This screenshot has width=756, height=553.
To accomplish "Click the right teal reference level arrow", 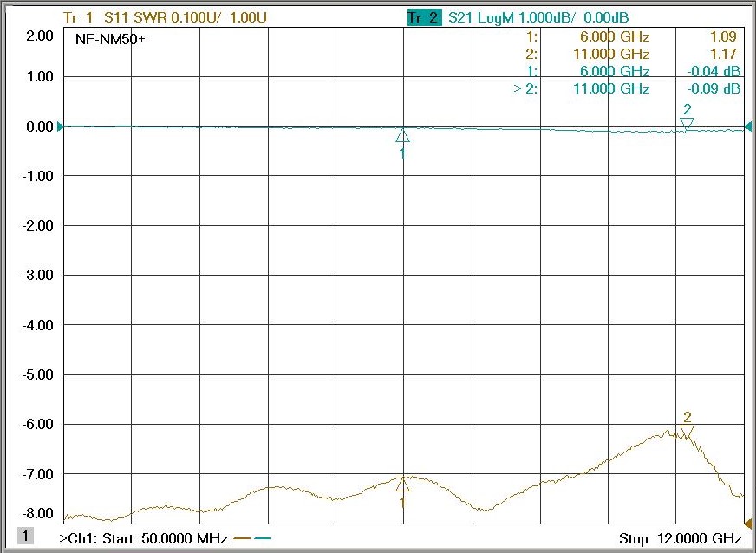I will [x=748, y=127].
